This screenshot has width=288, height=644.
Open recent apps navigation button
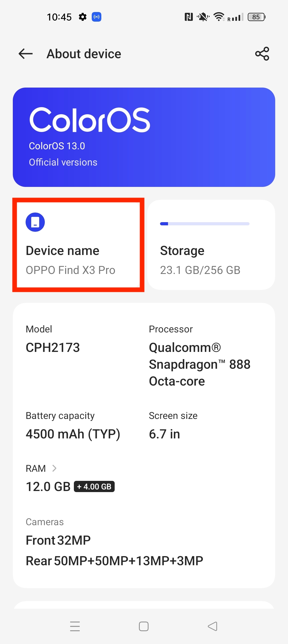click(75, 626)
